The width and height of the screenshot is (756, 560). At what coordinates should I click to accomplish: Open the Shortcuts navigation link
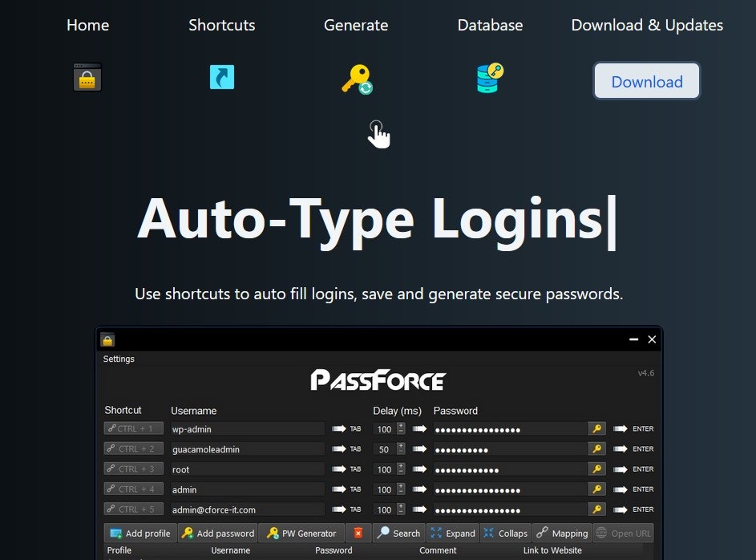(222, 25)
